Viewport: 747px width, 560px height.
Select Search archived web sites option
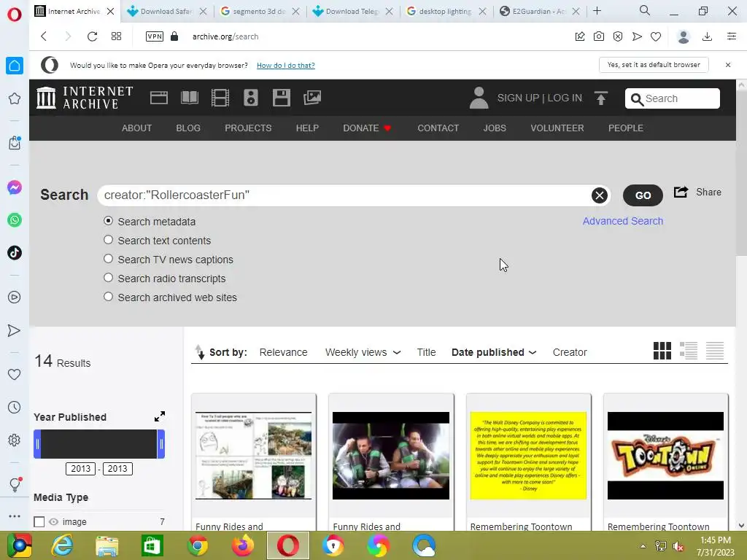click(x=108, y=297)
